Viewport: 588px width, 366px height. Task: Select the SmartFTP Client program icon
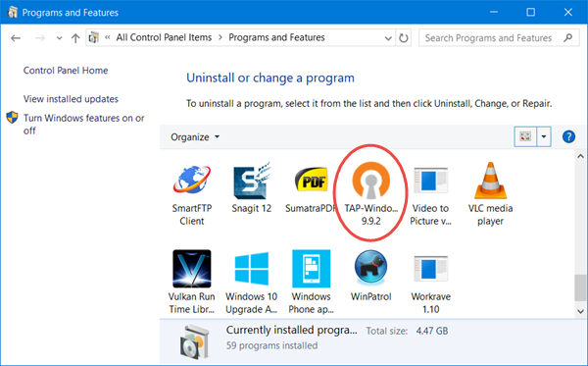click(x=192, y=181)
